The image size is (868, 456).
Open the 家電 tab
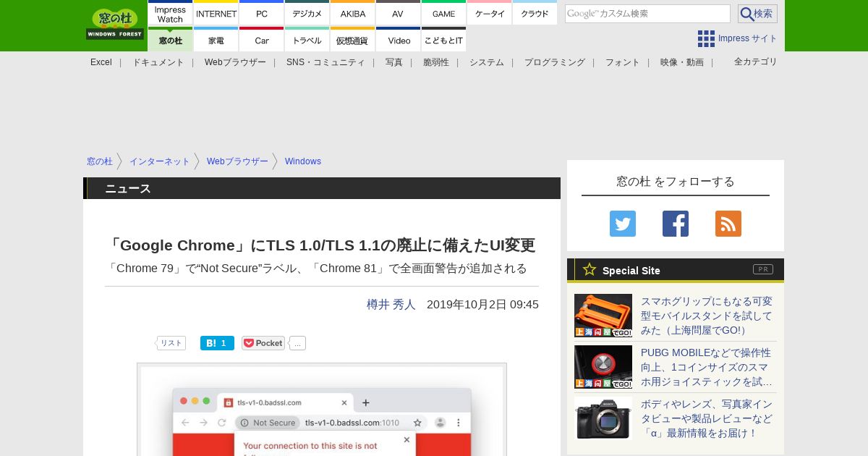pyautogui.click(x=216, y=40)
